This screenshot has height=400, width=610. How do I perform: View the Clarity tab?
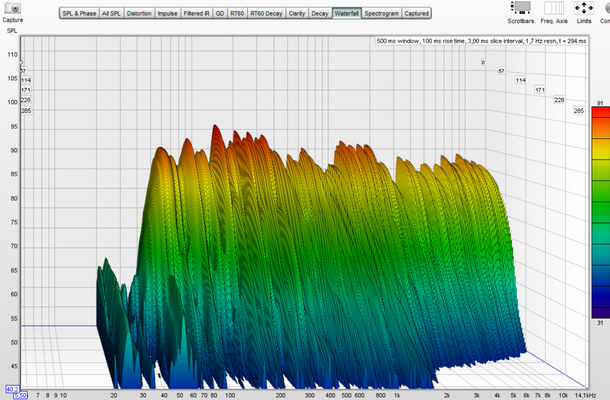tap(297, 13)
